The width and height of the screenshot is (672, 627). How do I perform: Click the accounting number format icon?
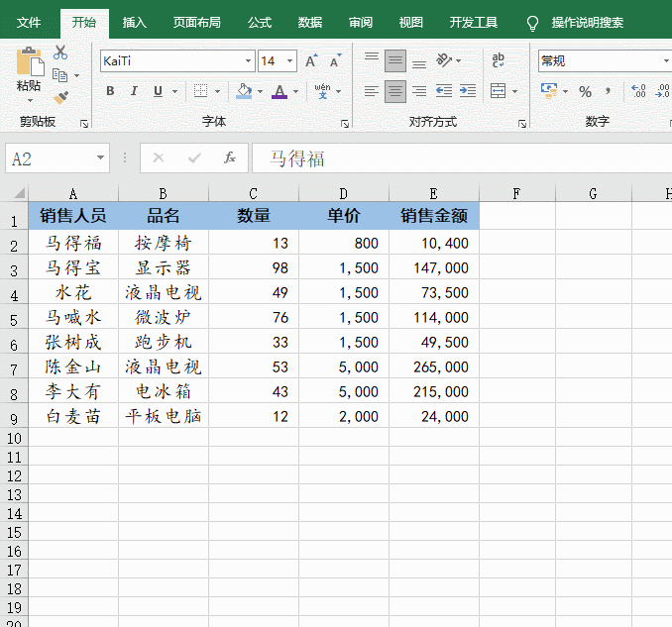pos(549,91)
